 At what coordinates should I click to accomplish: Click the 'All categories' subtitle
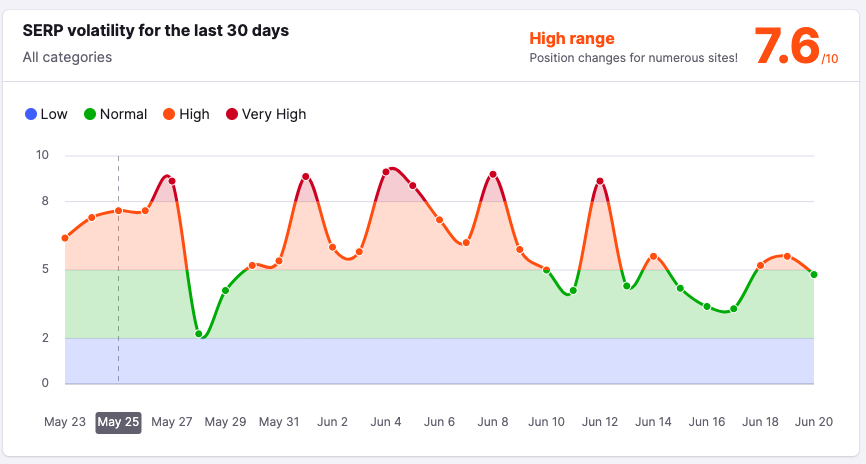[x=67, y=57]
